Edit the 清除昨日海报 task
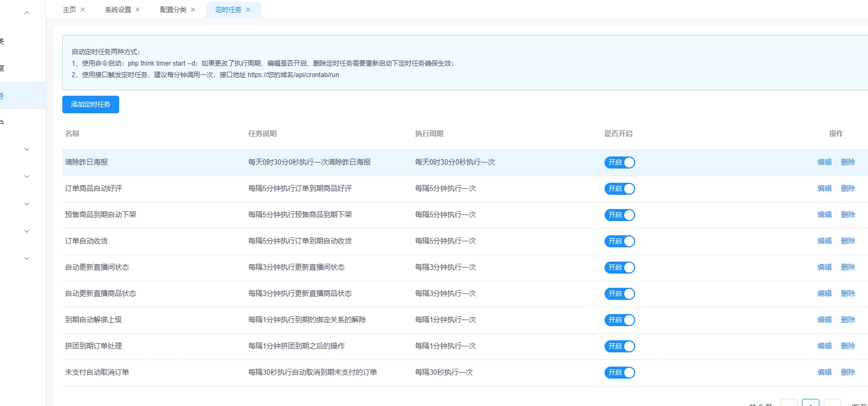Image resolution: width=868 pixels, height=406 pixels. [x=824, y=162]
